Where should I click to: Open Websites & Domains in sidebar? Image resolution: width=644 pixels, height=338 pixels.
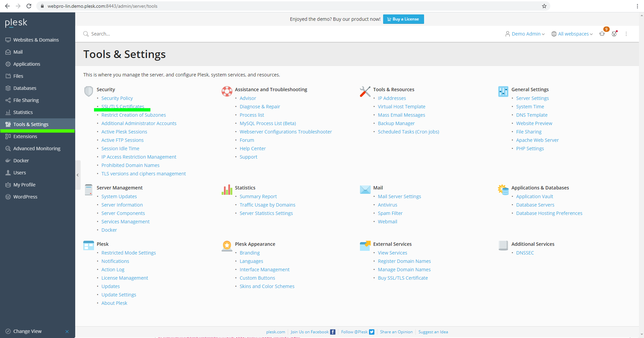pos(38,40)
